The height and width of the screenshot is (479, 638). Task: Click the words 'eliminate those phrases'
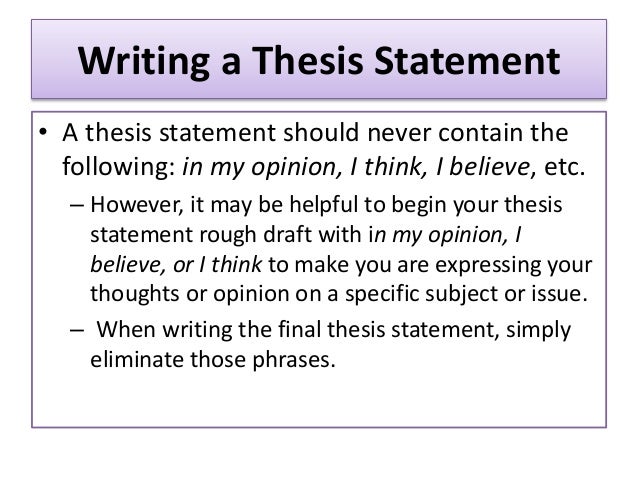tap(212, 360)
